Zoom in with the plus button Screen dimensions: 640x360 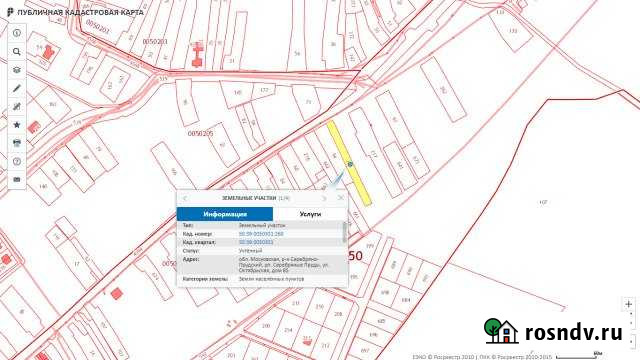(x=629, y=304)
